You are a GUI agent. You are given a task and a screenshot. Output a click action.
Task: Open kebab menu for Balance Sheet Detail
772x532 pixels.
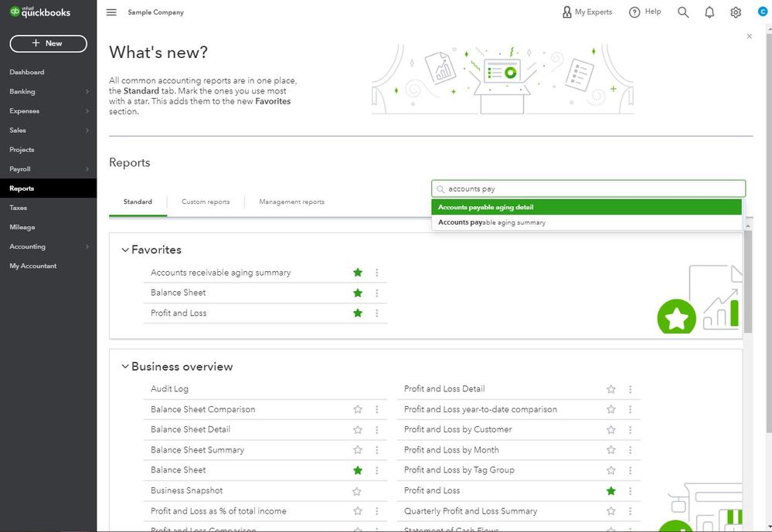tap(377, 429)
